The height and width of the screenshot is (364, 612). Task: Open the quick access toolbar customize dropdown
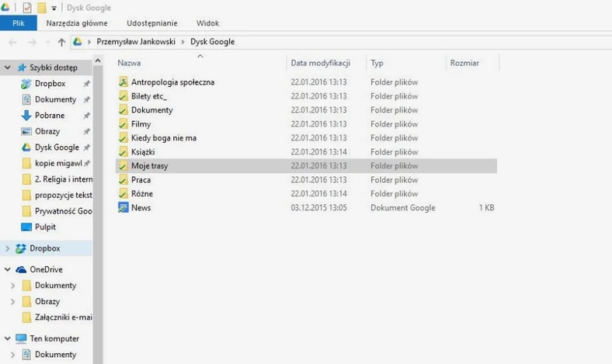tap(54, 9)
